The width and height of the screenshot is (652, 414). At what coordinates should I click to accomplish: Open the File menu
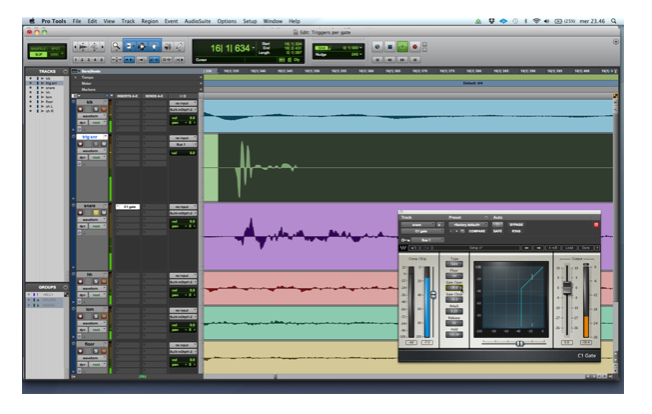[x=77, y=21]
